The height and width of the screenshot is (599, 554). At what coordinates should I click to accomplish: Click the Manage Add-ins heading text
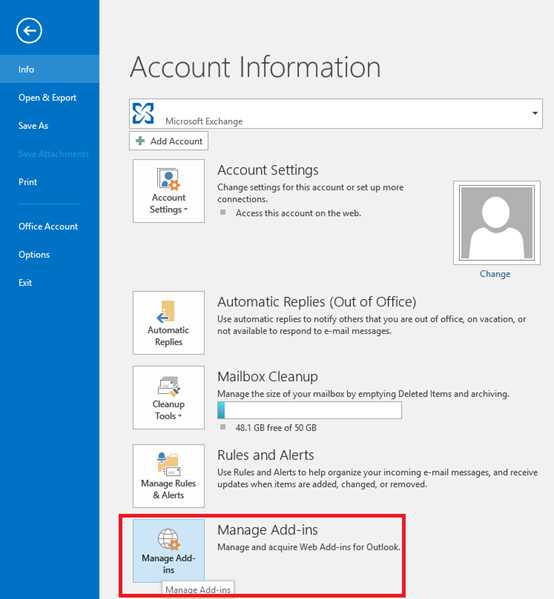point(267,530)
